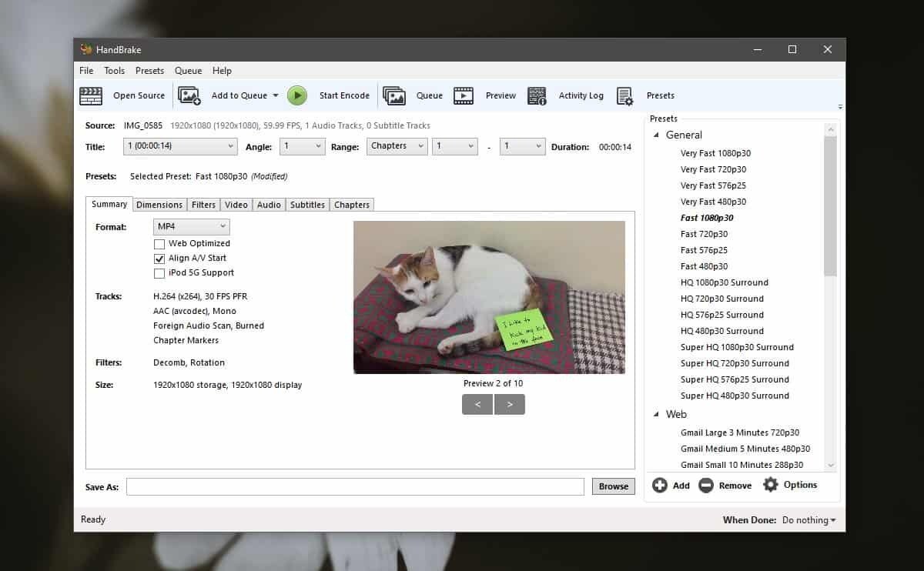Image resolution: width=924 pixels, height=571 pixels.
Task: Go to next preview image
Action: point(510,404)
